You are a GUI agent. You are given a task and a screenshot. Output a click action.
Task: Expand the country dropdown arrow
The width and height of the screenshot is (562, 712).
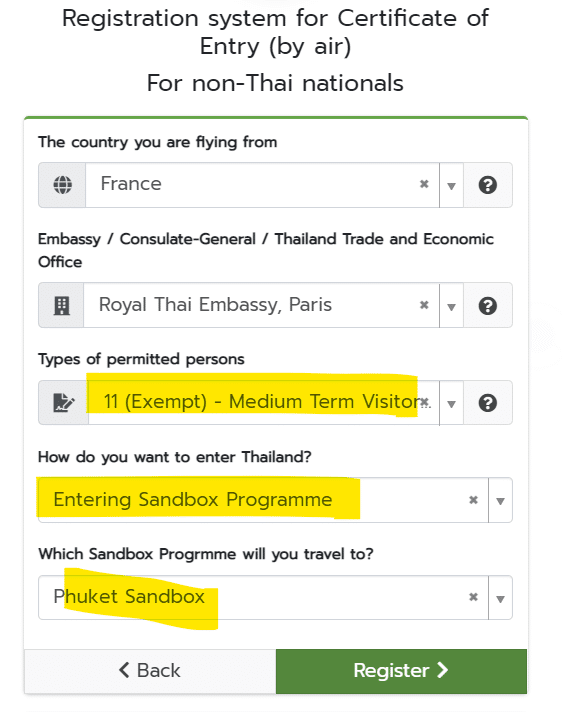click(451, 186)
